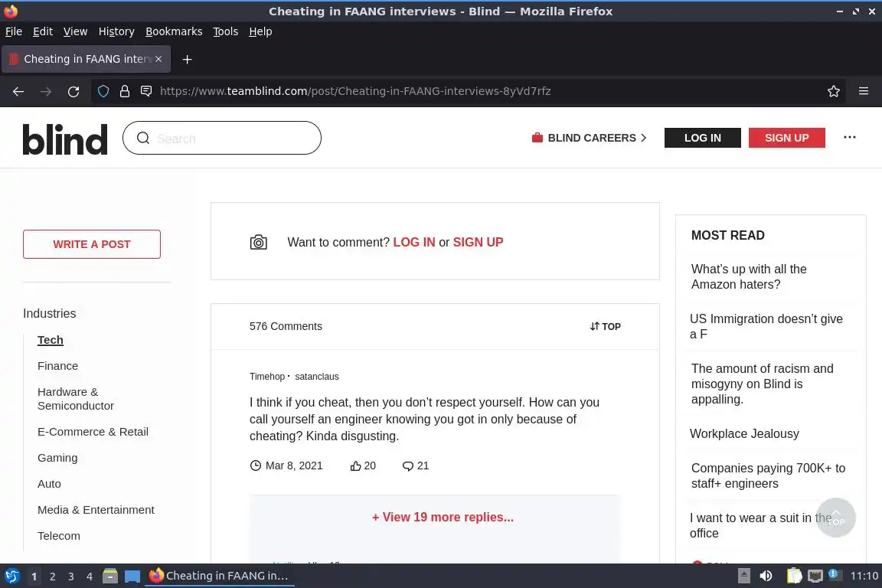The width and height of the screenshot is (882, 588).
Task: Switch to workspace 2 in taskbar
Action: tap(52, 577)
